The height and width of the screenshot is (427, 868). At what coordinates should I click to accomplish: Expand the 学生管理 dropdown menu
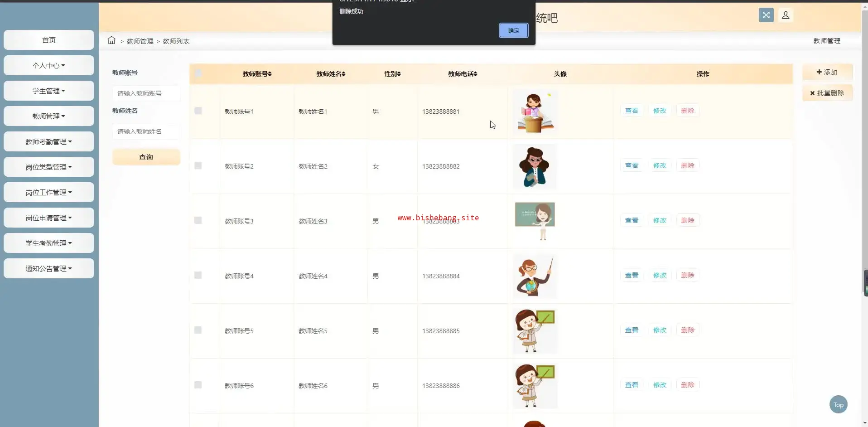tap(49, 91)
